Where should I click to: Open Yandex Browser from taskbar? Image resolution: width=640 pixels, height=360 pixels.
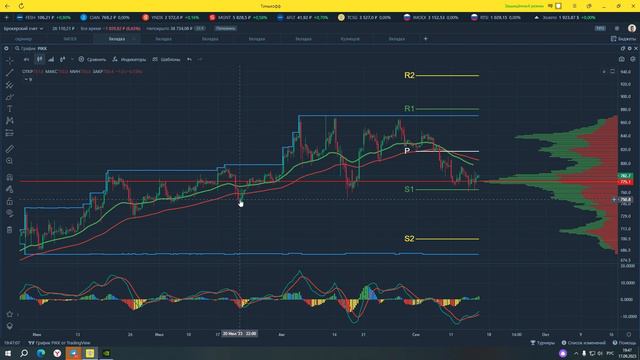click(x=57, y=353)
